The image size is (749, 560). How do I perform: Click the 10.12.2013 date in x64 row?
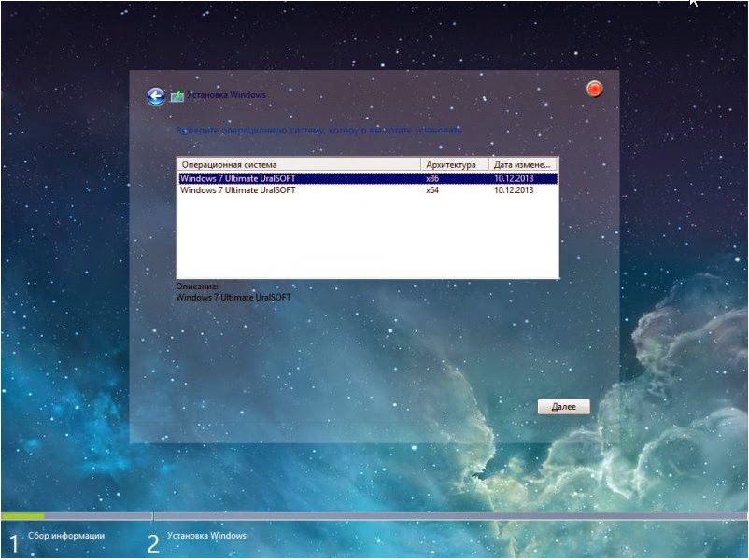pyautogui.click(x=514, y=190)
